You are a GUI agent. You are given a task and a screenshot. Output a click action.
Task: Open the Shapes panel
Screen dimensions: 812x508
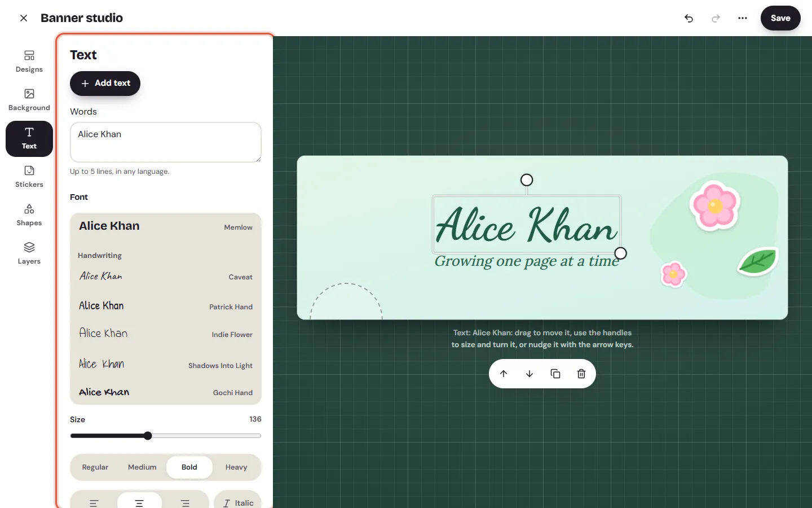tap(29, 215)
